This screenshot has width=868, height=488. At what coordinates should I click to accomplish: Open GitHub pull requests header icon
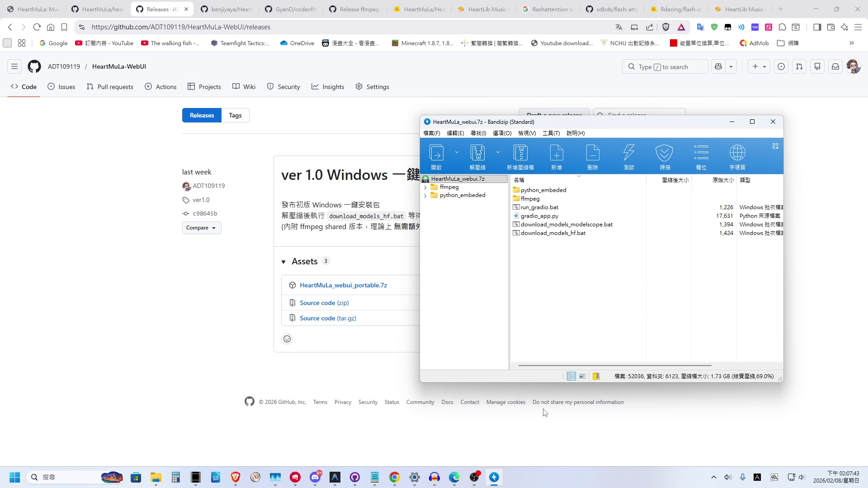[799, 66]
